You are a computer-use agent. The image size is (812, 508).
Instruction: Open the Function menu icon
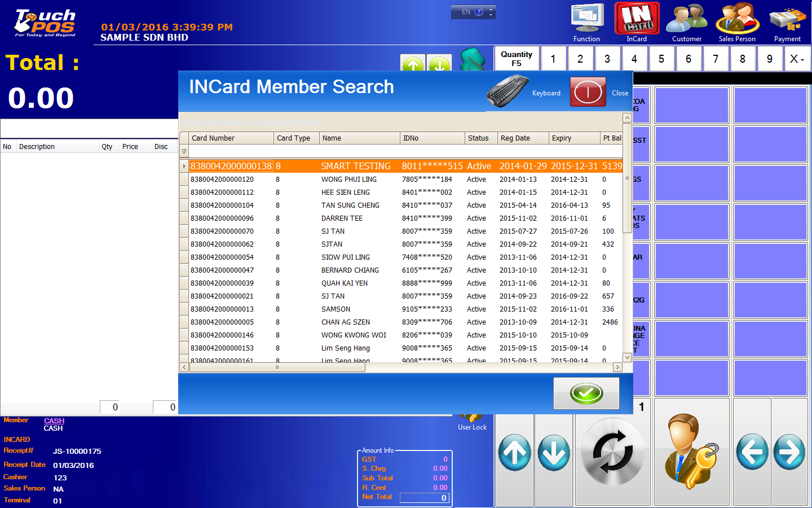click(x=587, y=23)
